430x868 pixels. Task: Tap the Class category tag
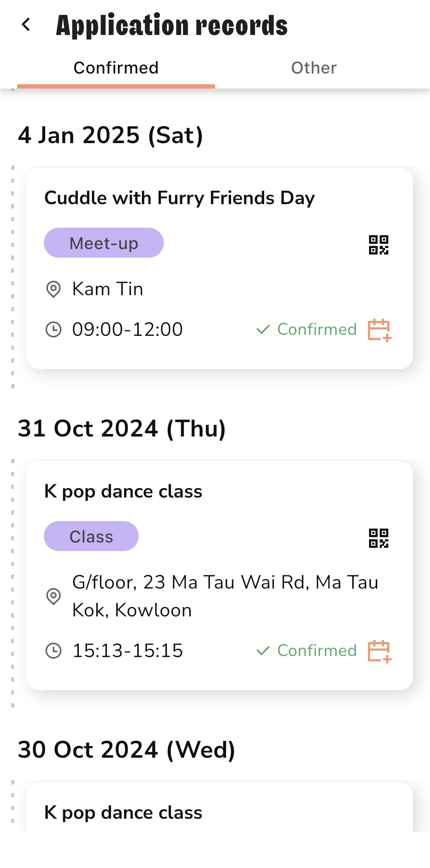pos(91,536)
